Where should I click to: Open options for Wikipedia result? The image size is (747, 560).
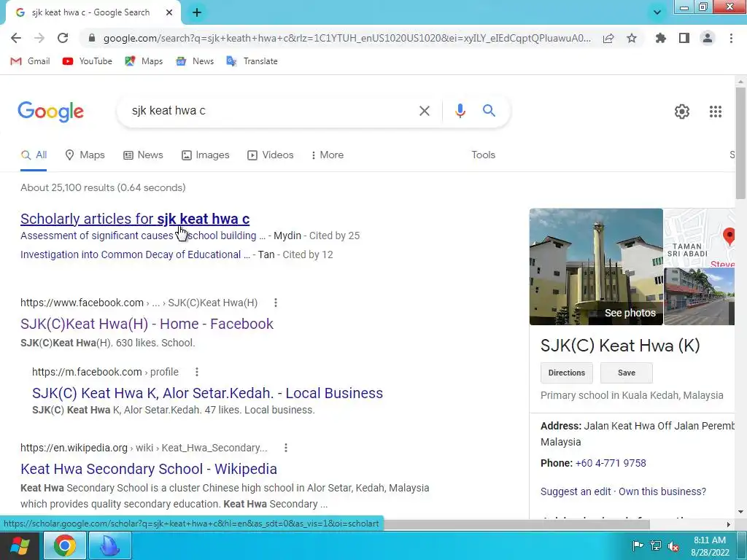(x=285, y=448)
